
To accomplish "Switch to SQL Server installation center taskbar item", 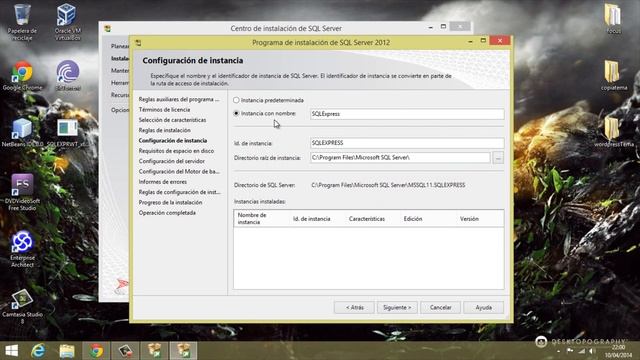I will [154, 351].
